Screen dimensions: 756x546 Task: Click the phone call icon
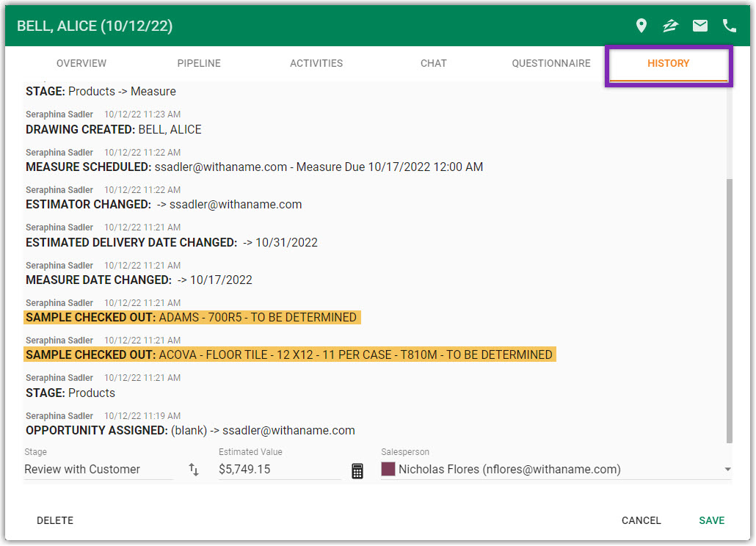(730, 26)
